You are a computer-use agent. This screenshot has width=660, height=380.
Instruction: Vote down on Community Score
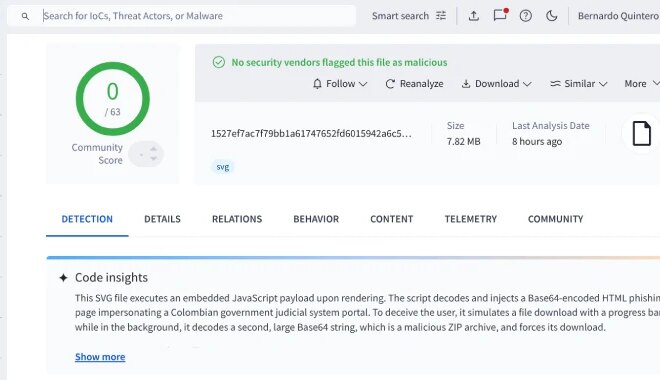[154, 159]
